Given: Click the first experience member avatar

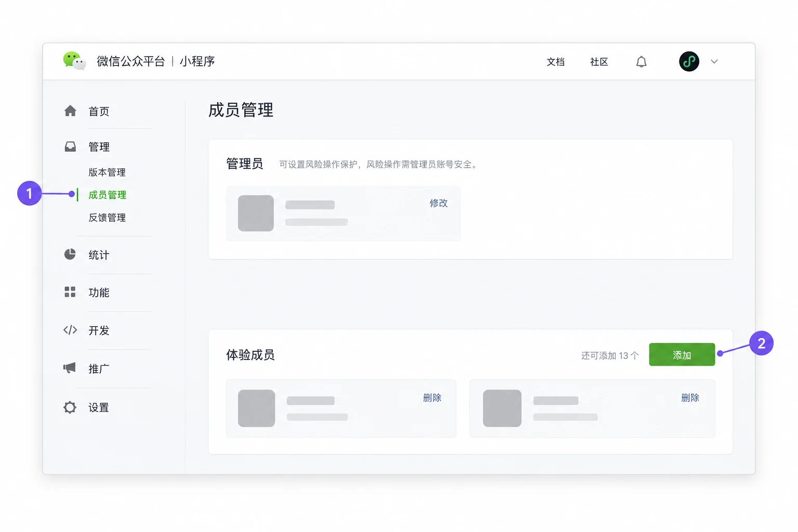Looking at the screenshot, I should tap(256, 408).
